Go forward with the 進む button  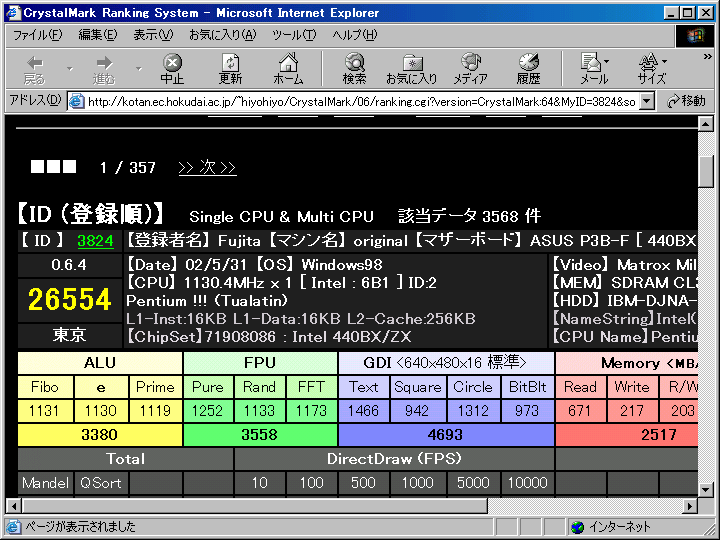104,70
